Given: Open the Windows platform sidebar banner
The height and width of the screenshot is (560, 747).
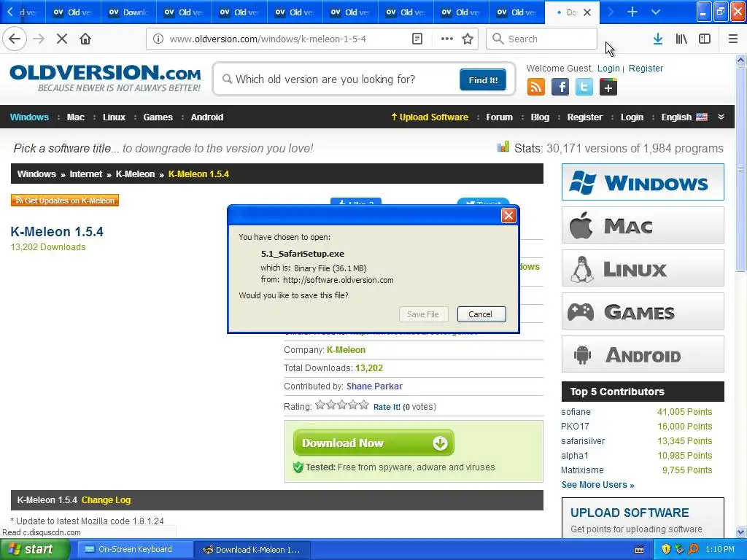Looking at the screenshot, I should (643, 182).
